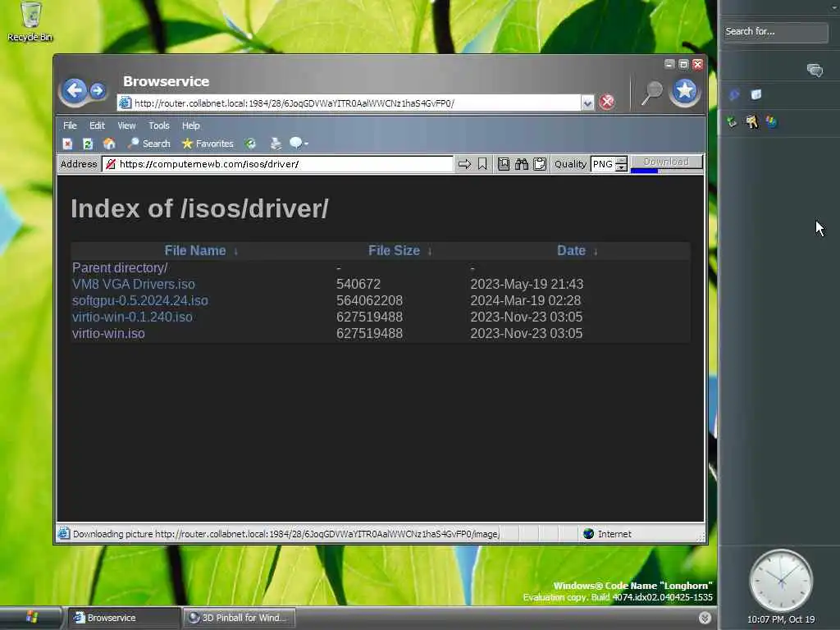Open the blue star Favorites orb in the header
Screen dimensions: 840x630
685,92
